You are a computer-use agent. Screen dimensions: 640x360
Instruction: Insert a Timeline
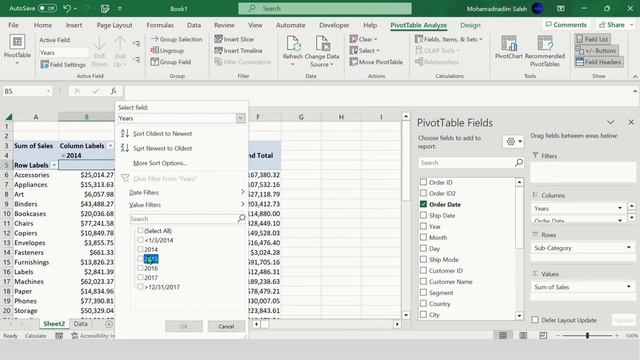pos(238,51)
